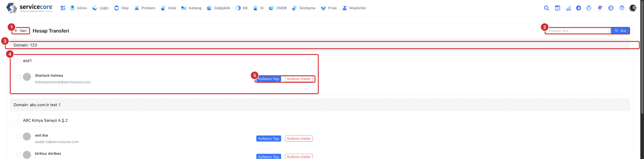
Task: Click Sherlock Holmes' grey avatar
Action: pos(27,77)
